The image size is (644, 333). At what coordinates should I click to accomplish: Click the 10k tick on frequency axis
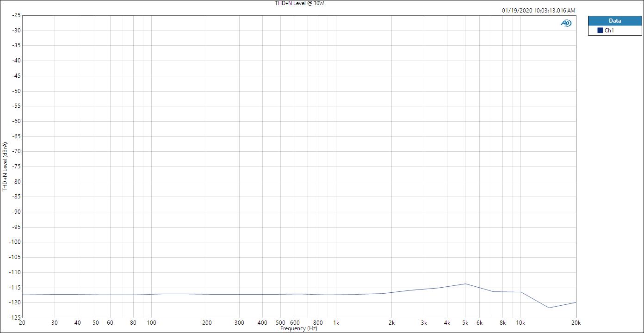click(520, 323)
